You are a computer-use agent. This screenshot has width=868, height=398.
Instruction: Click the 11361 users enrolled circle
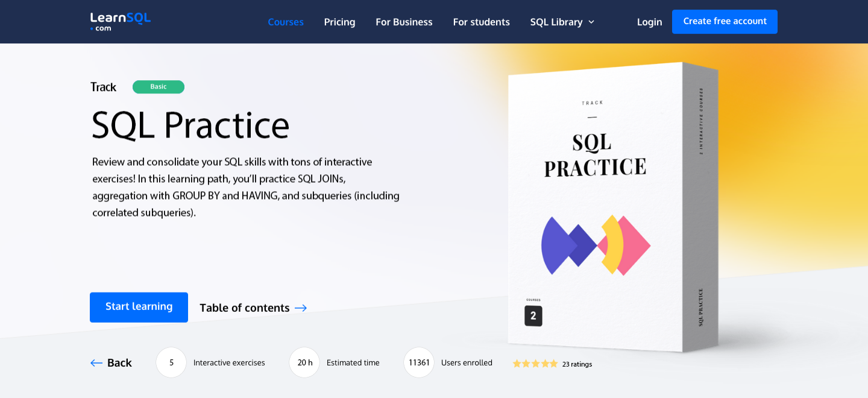[x=419, y=362]
